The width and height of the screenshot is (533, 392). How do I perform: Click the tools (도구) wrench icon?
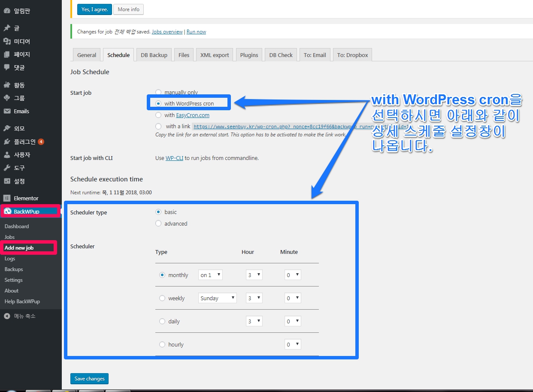(7, 168)
